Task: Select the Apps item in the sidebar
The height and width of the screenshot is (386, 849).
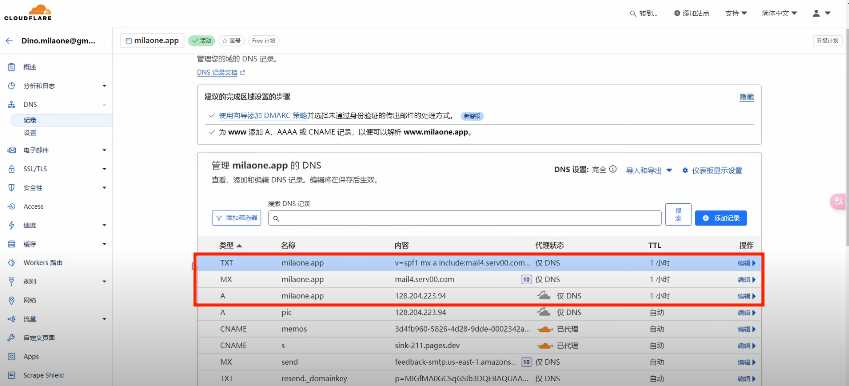Action: click(31, 357)
